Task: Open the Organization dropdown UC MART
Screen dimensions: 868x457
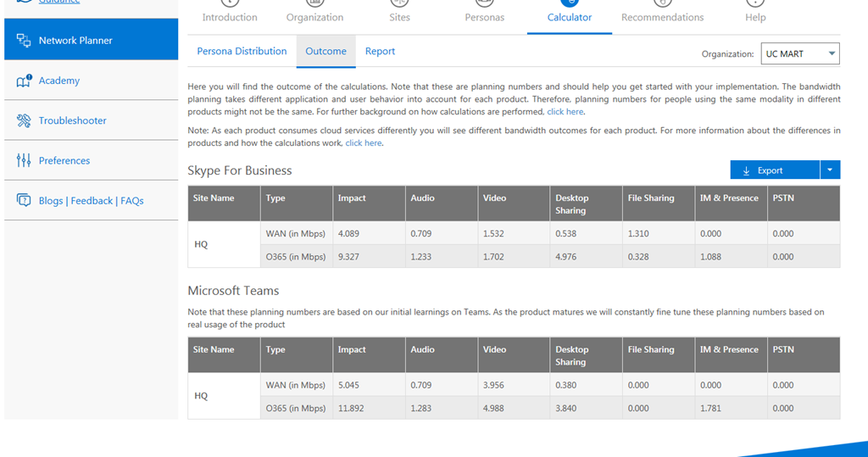Action: click(x=799, y=53)
